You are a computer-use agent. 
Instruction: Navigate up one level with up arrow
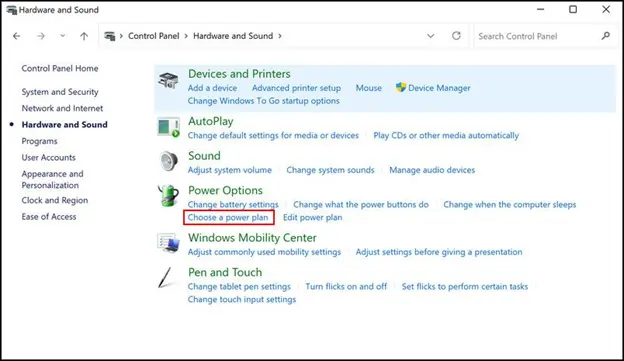pos(84,36)
